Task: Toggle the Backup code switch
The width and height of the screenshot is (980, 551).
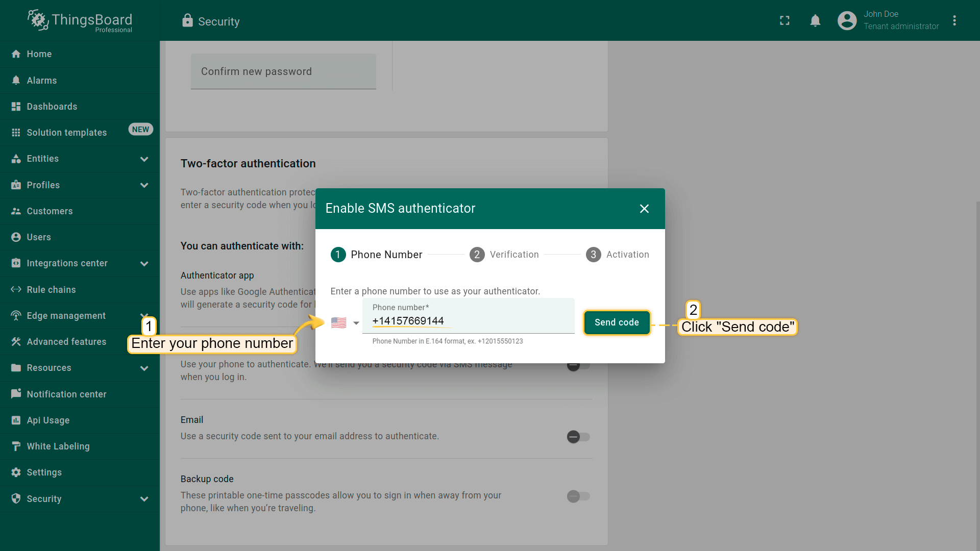Action: tap(578, 496)
